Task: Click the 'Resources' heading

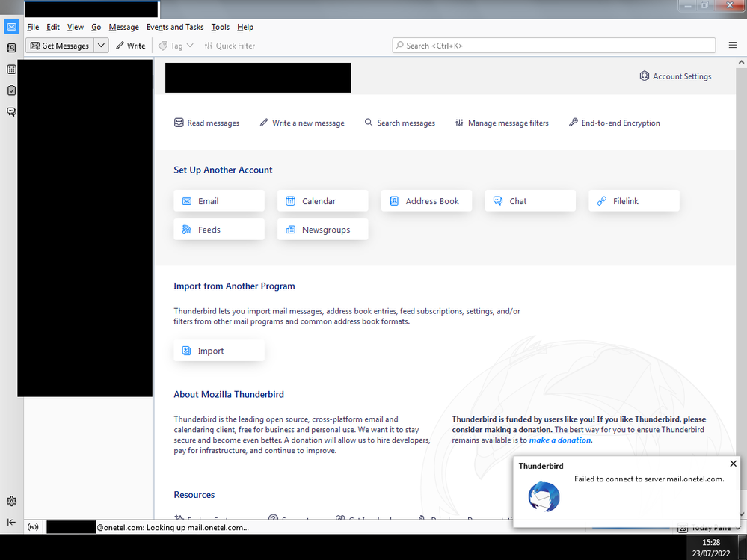Action: click(x=194, y=495)
